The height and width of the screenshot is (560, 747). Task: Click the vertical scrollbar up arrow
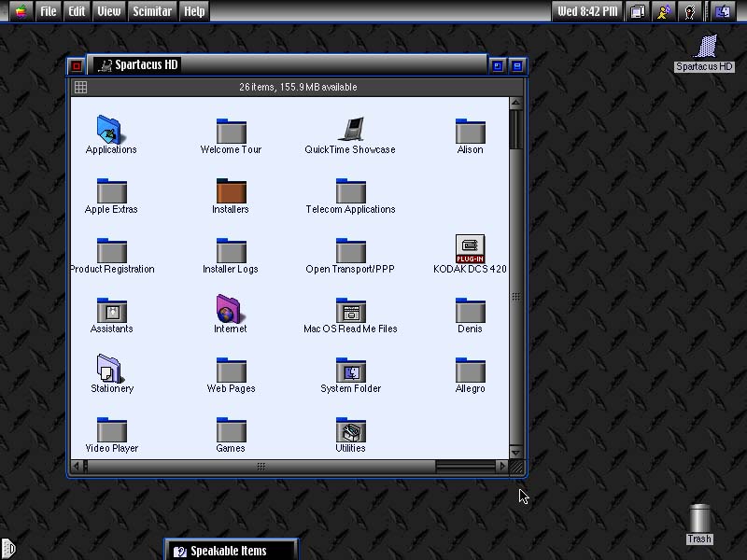coord(516,103)
